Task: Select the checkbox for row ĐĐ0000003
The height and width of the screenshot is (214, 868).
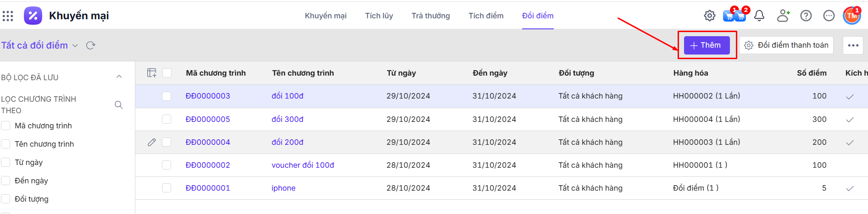Action: (x=167, y=96)
